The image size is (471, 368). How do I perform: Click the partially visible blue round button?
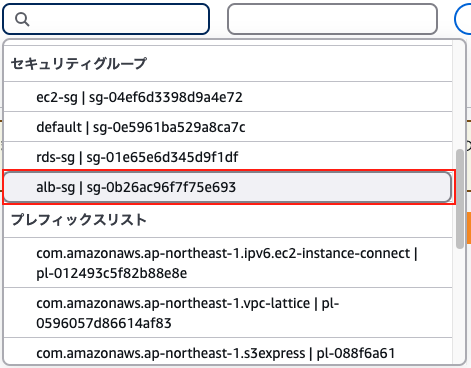pos(463,19)
